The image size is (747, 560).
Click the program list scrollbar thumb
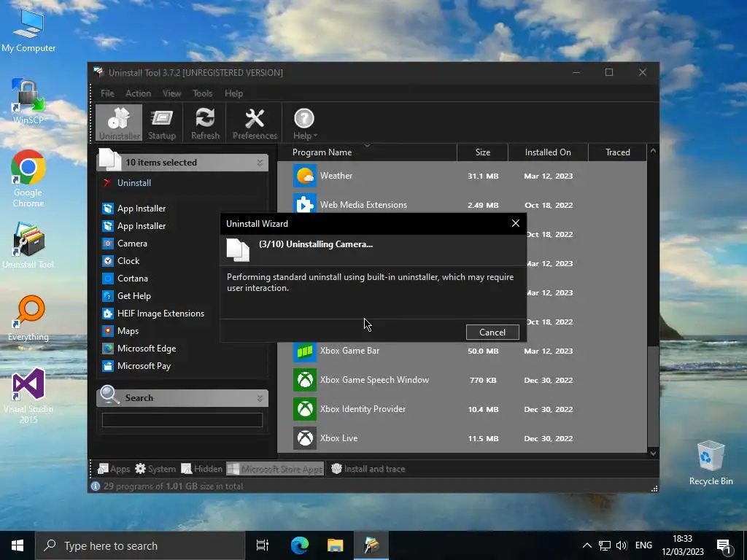click(x=653, y=396)
